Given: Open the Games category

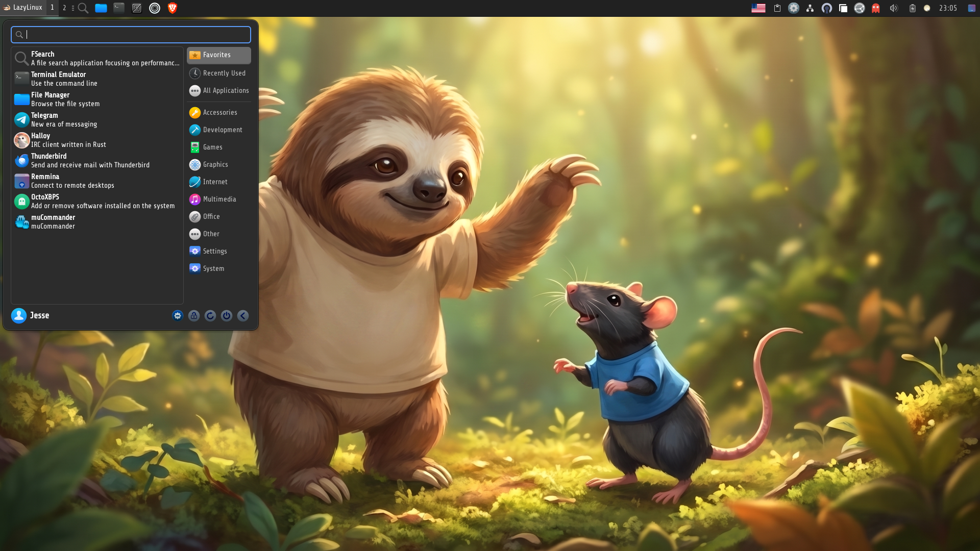Looking at the screenshot, I should coord(218,147).
